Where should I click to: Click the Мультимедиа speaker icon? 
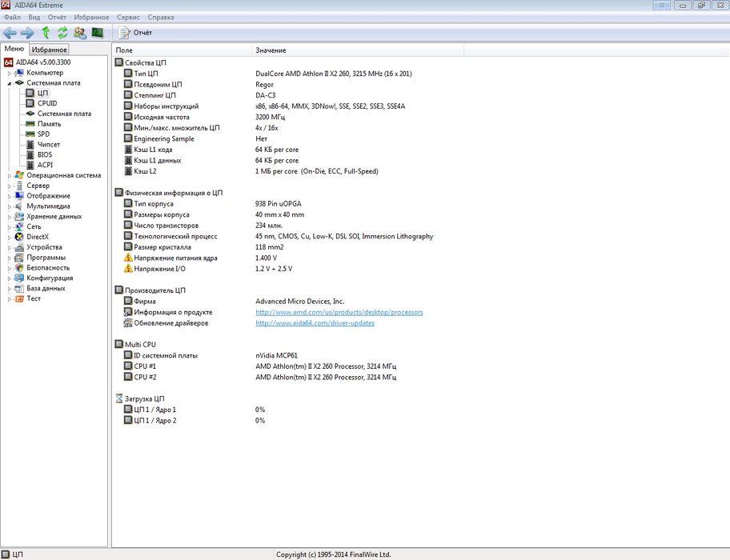[x=19, y=206]
